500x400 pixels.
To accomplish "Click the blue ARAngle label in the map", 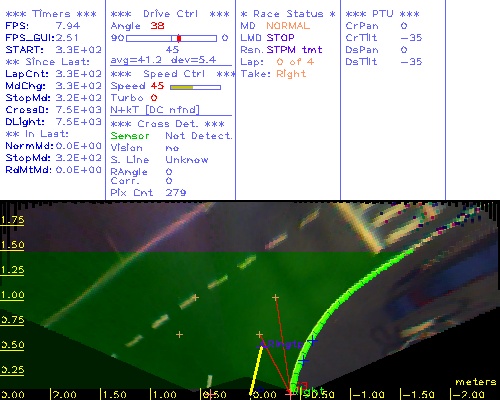I will click(281, 344).
